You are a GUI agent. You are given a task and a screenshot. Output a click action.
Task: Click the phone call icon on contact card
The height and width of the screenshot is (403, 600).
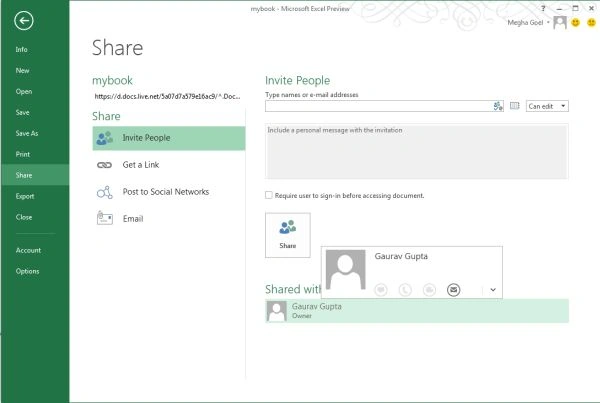[x=405, y=290]
